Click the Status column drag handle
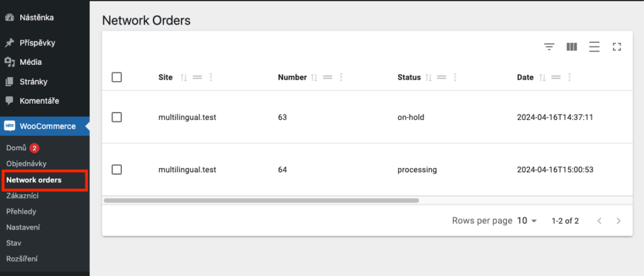 tap(441, 77)
